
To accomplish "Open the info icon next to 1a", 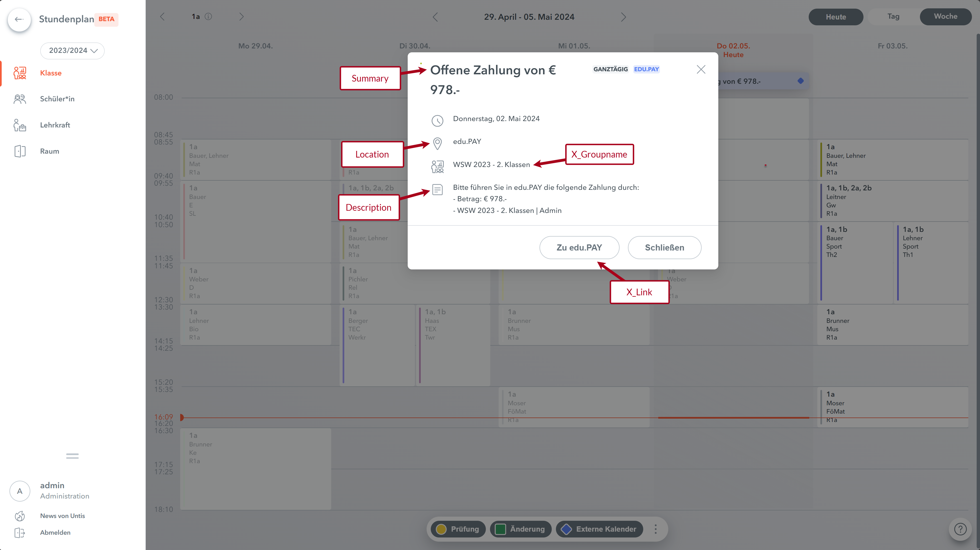I will click(208, 17).
